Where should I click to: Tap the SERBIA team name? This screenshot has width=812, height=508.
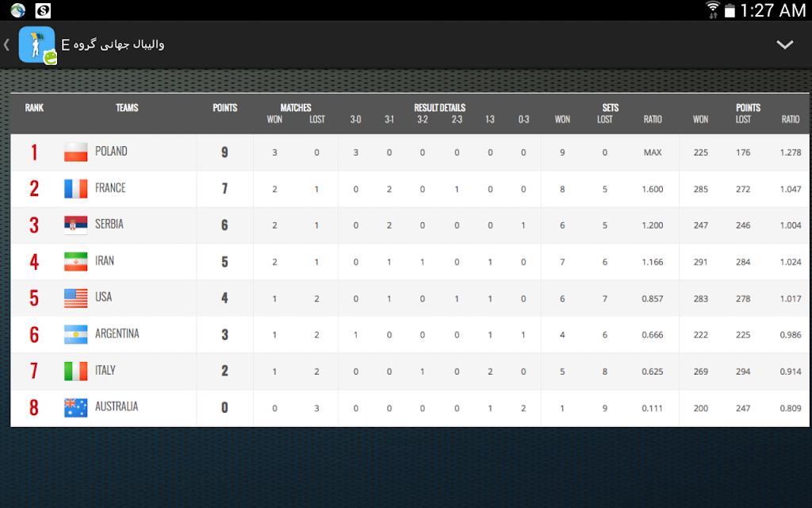(x=109, y=225)
